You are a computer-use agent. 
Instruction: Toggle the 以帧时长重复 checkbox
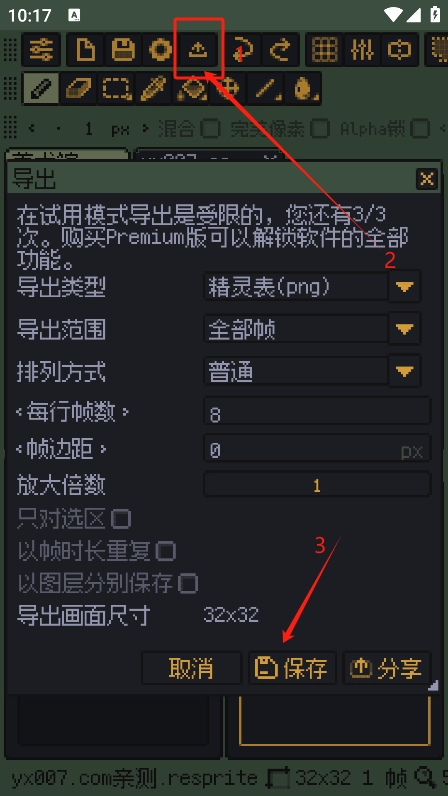click(x=166, y=551)
